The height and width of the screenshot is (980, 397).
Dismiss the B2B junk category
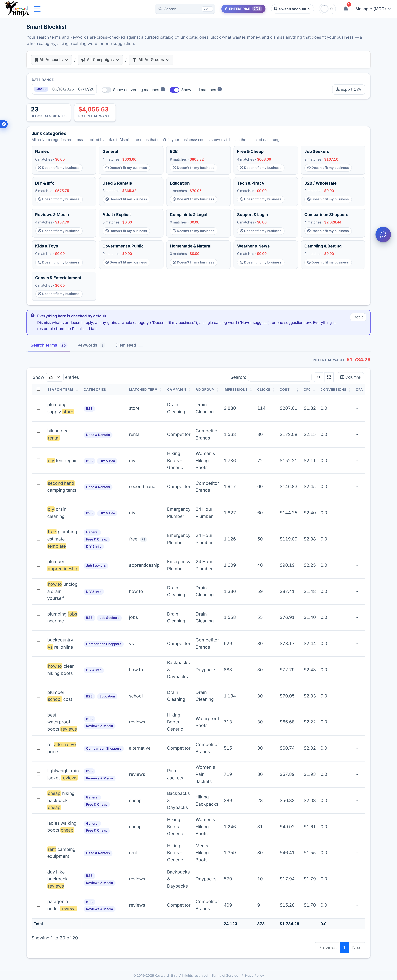[x=193, y=168]
